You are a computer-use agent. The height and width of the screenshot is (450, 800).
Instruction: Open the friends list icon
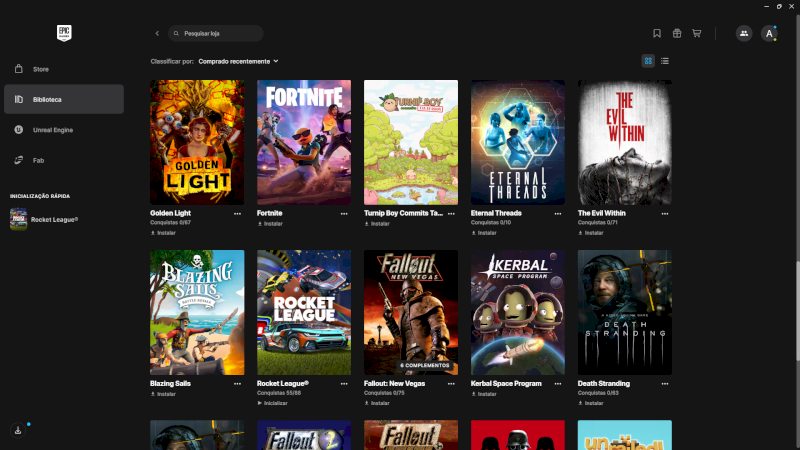pos(744,33)
